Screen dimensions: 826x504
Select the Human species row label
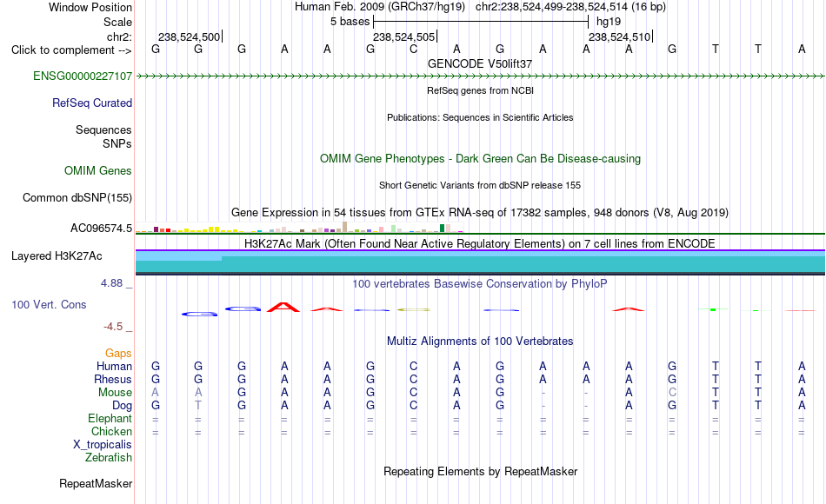(x=114, y=366)
